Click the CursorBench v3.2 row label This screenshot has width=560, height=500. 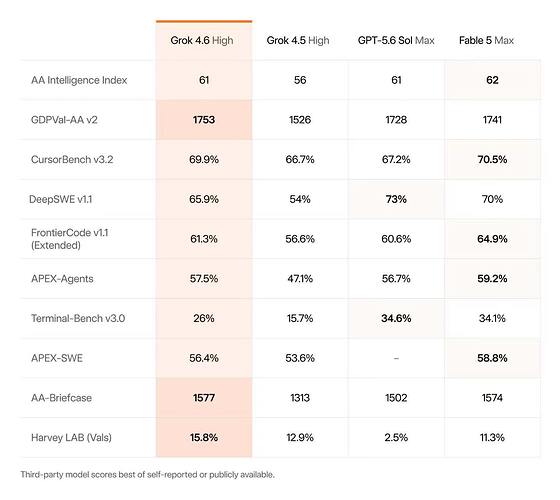coord(72,159)
